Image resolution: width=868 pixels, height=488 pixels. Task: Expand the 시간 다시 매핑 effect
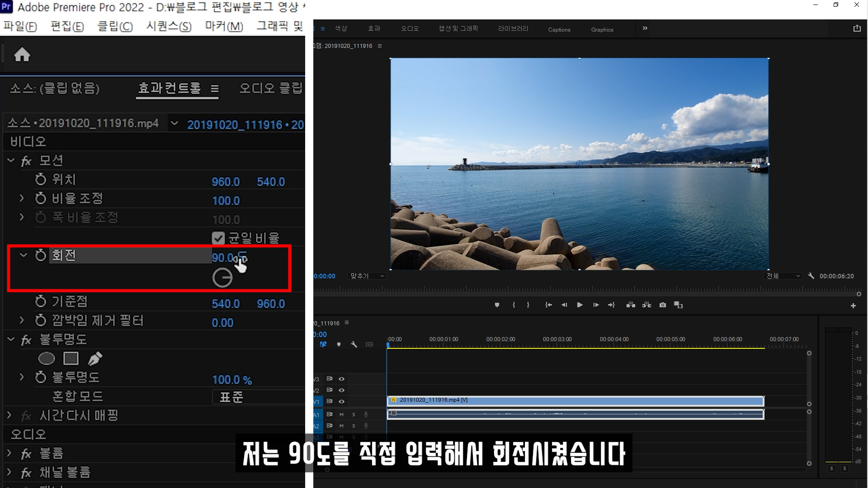pos(9,415)
